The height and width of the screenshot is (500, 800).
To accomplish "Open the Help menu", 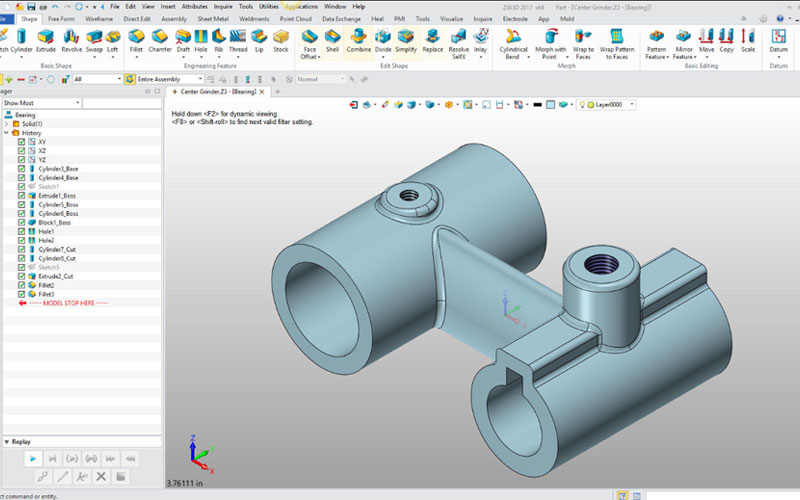I will tap(359, 7).
